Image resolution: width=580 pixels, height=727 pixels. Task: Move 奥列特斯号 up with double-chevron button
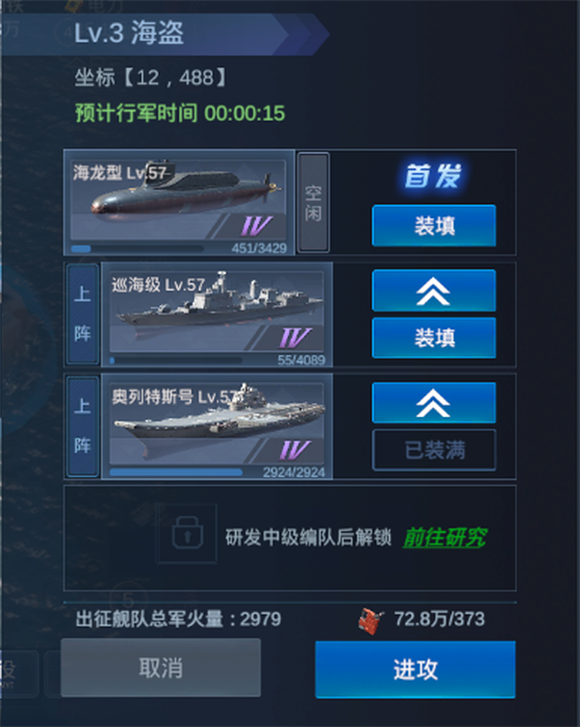pyautogui.click(x=434, y=402)
